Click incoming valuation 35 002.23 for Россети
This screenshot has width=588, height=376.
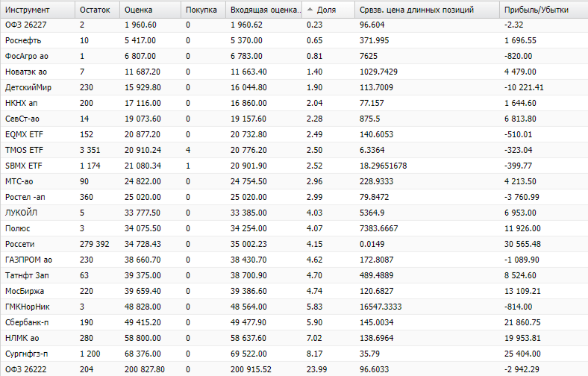(x=248, y=244)
